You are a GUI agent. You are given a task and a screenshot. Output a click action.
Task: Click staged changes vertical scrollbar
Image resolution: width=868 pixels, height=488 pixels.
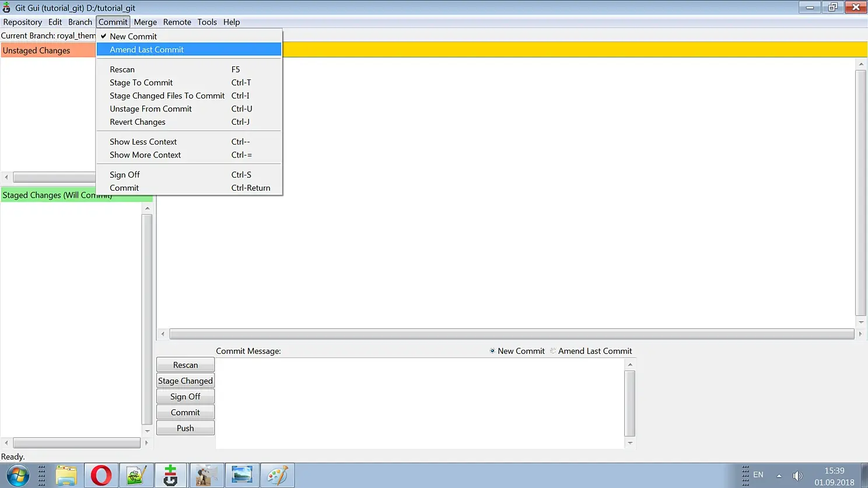pos(147,320)
